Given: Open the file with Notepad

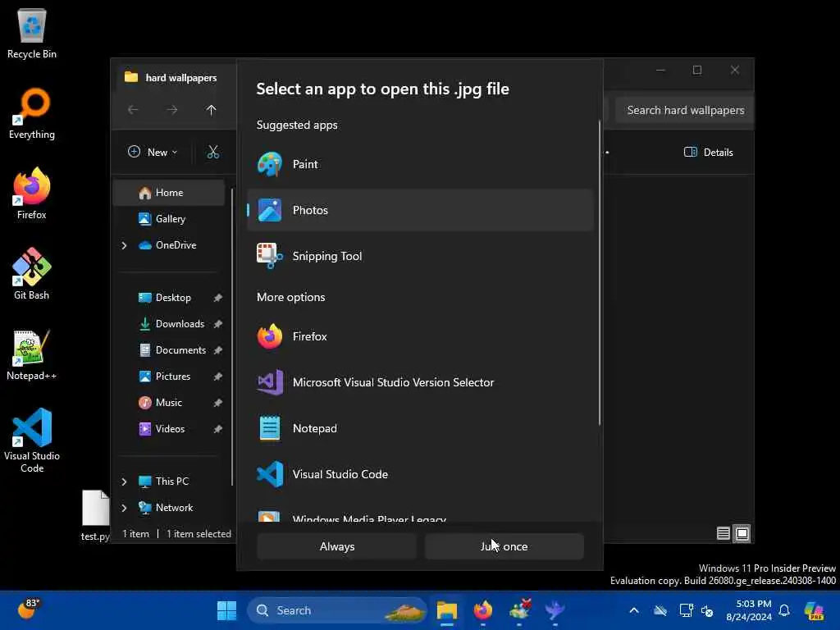Looking at the screenshot, I should click(420, 428).
